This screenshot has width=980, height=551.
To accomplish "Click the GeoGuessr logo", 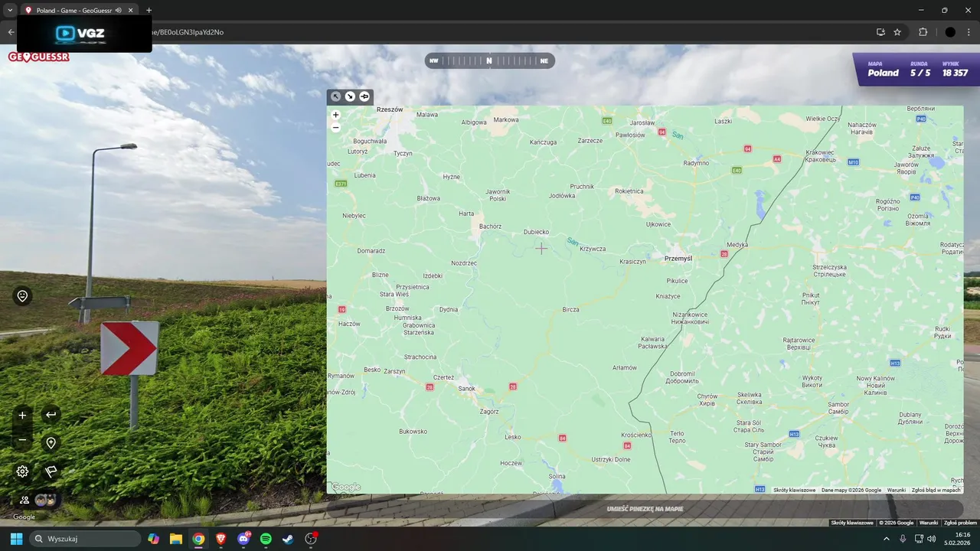I will [x=39, y=57].
